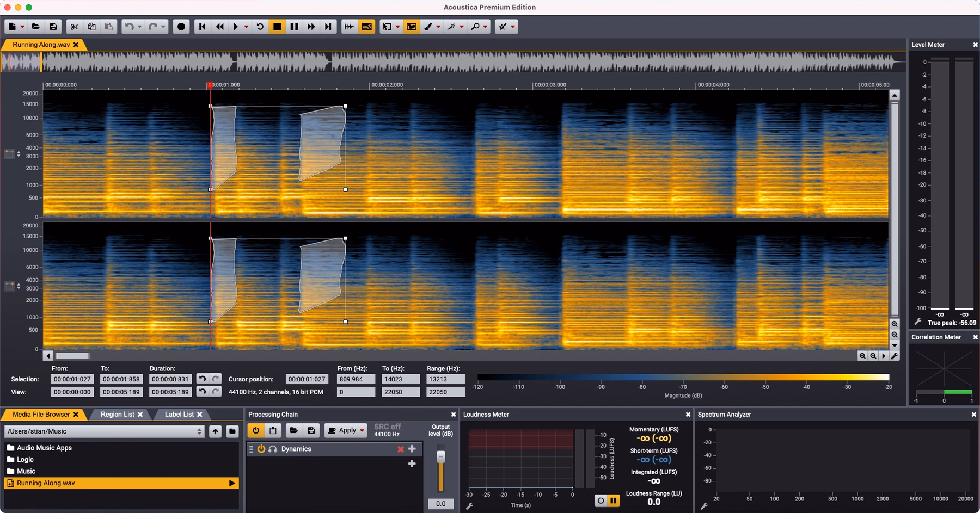Bypass the Dynamics plug-in power toggle

coord(261,449)
